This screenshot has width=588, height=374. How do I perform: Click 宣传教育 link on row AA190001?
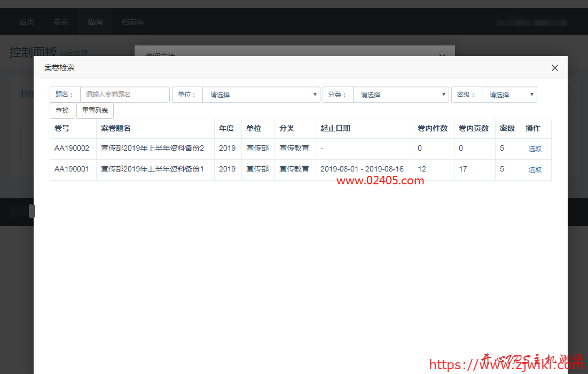295,169
